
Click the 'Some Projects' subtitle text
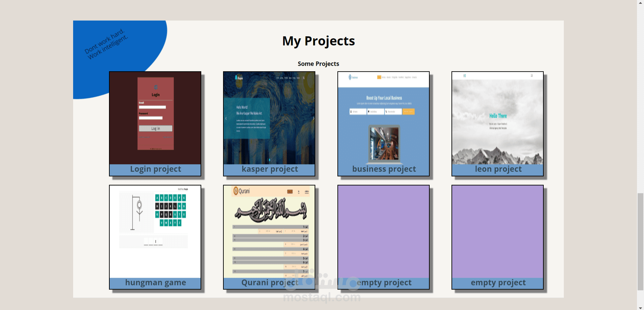pos(318,64)
